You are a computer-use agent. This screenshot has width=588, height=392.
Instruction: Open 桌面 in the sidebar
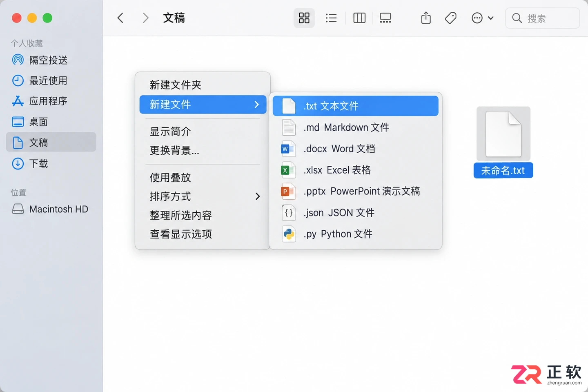[51, 122]
